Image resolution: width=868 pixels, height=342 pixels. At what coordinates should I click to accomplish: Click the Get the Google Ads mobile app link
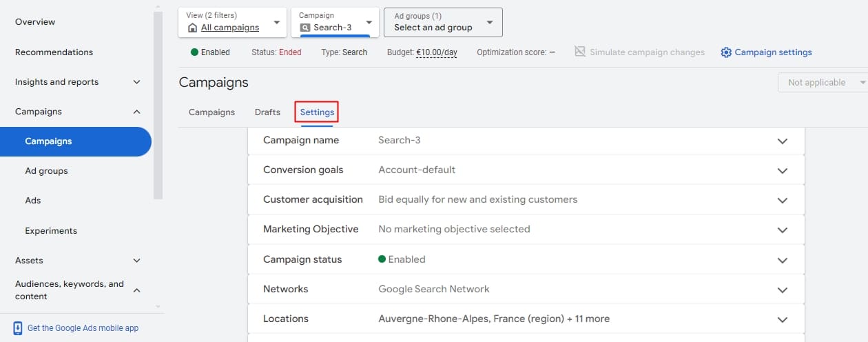coord(83,328)
